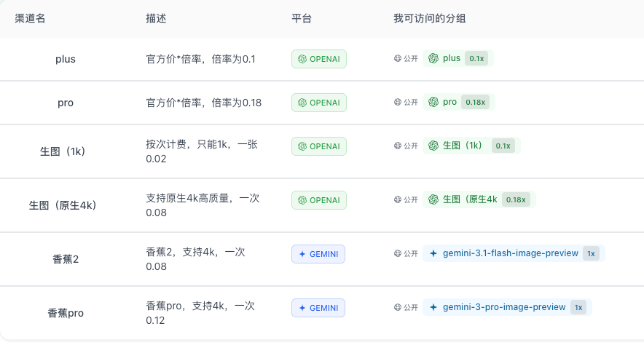Click the 公开 label in plus row
This screenshot has height=345, width=644.
411,59
